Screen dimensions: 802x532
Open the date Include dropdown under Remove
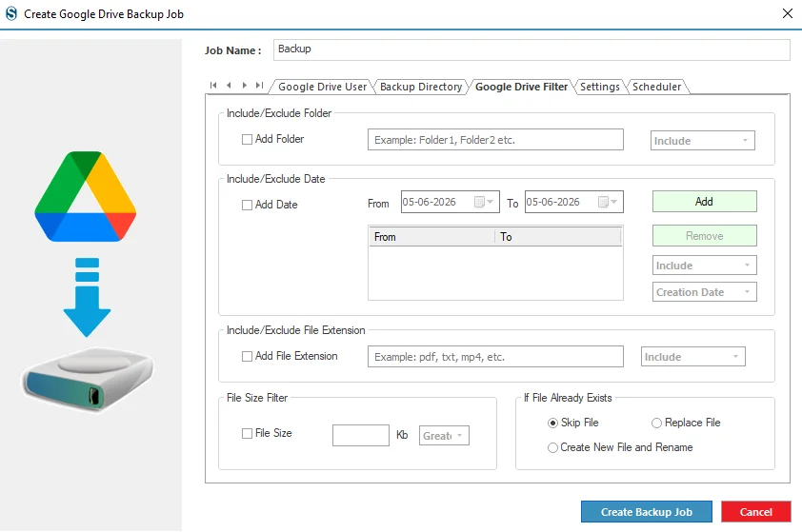[x=704, y=266]
